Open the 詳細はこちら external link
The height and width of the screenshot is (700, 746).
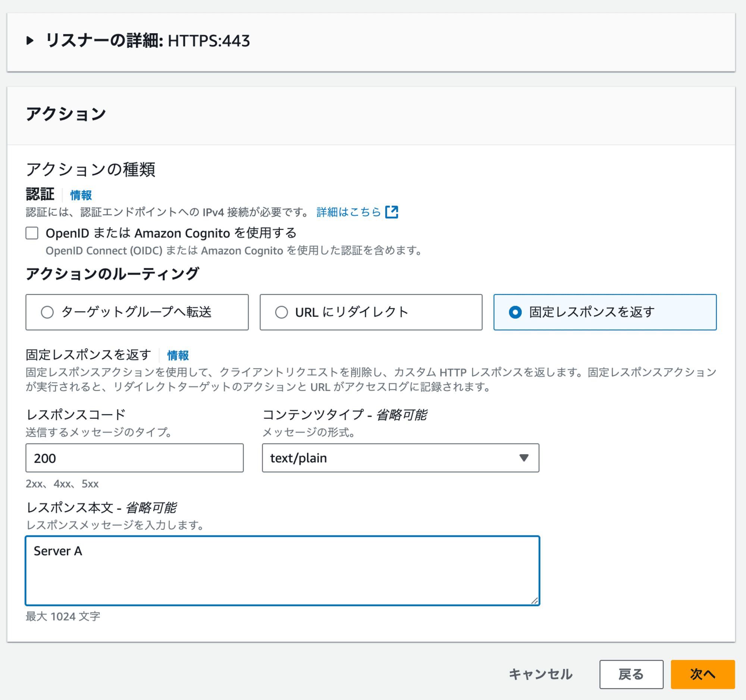(349, 212)
